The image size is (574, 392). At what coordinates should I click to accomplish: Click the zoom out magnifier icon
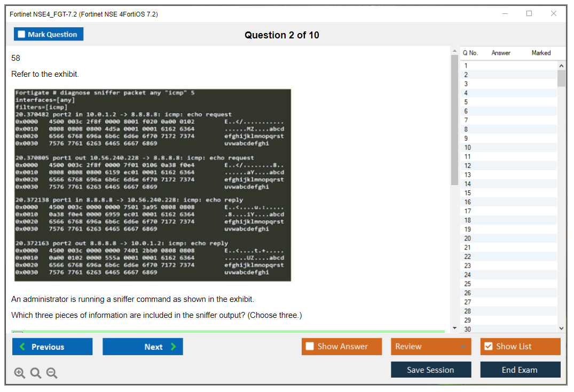click(52, 373)
